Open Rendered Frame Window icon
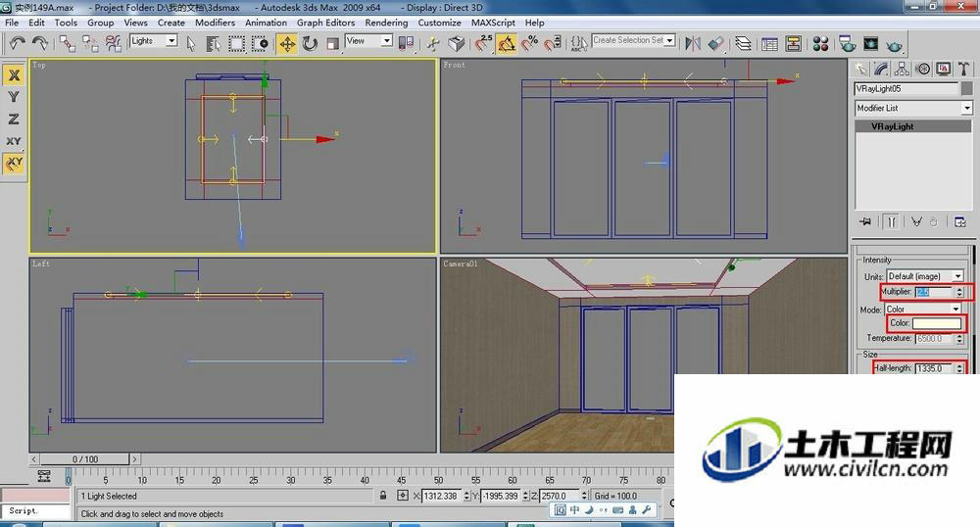The image size is (980, 527). [x=870, y=44]
